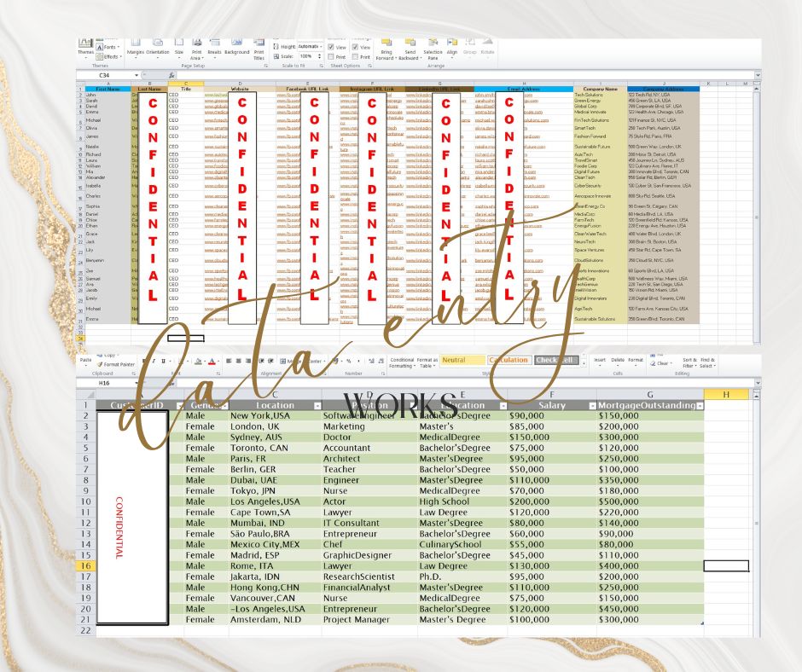The width and height of the screenshot is (802, 672).
Task: Click Find & Select
Action: [708, 362]
